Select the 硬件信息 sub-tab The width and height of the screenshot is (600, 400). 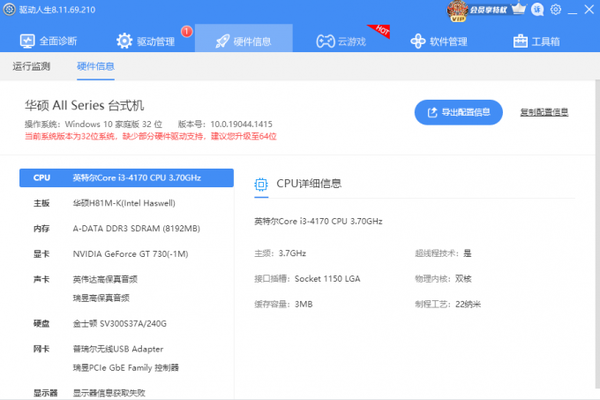[95, 67]
